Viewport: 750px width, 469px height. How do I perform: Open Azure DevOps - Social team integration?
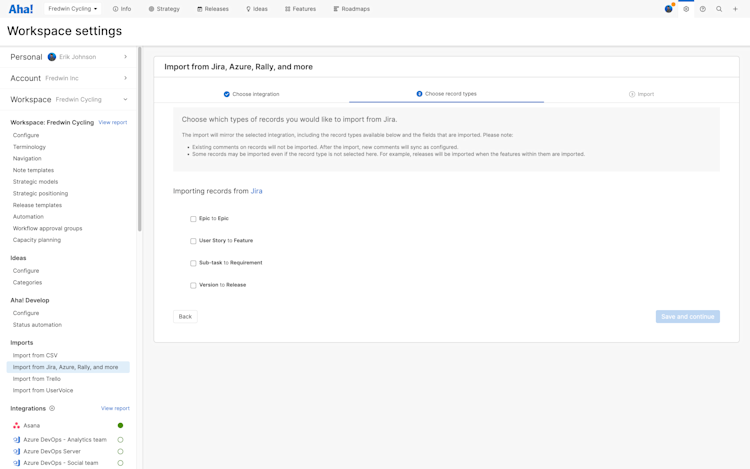coord(60,463)
